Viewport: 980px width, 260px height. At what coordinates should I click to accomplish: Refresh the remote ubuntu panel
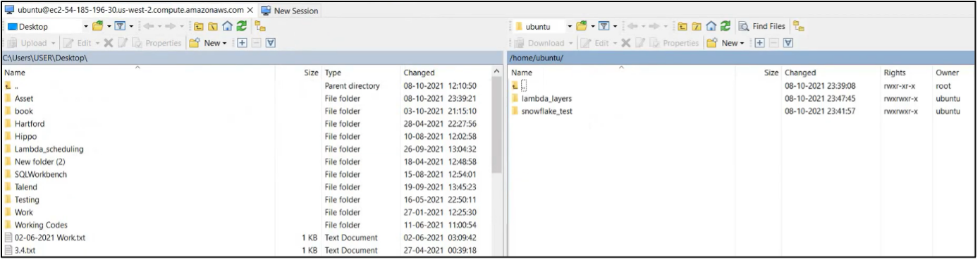pos(725,27)
